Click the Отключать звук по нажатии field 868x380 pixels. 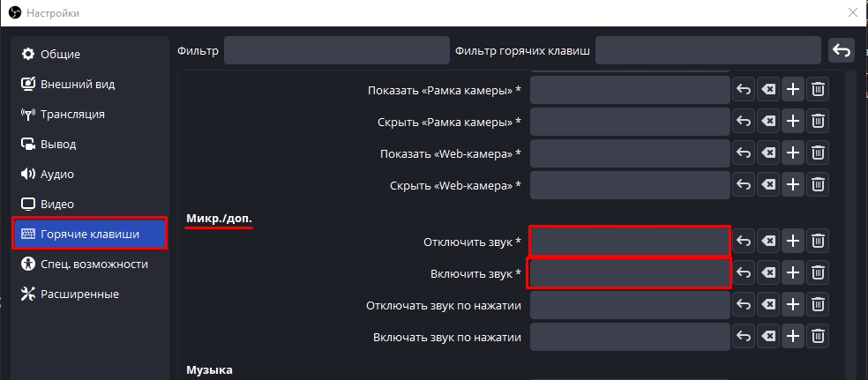(630, 304)
